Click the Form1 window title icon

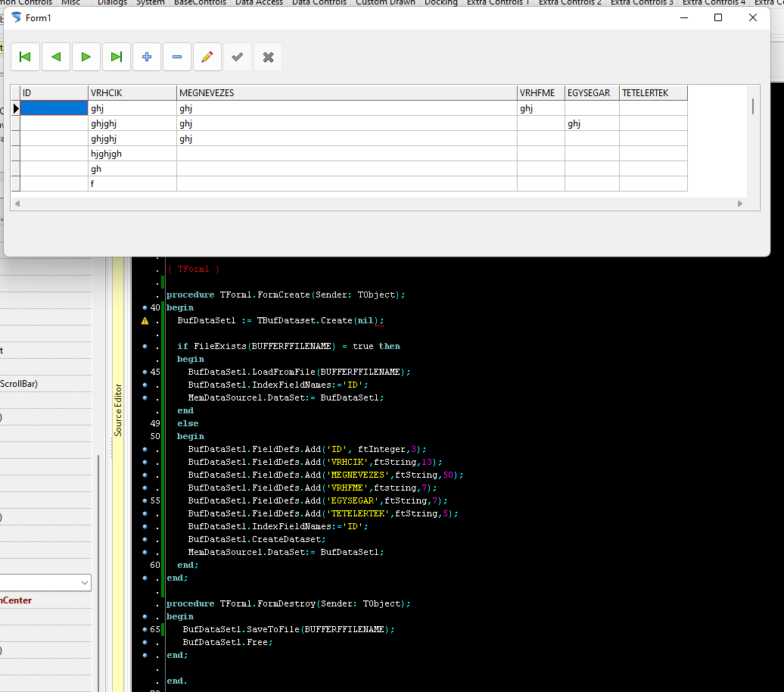coord(17,17)
